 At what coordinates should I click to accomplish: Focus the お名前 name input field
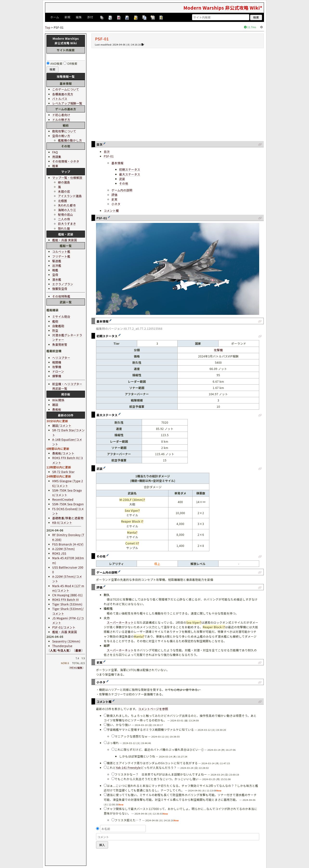coord(123,829)
